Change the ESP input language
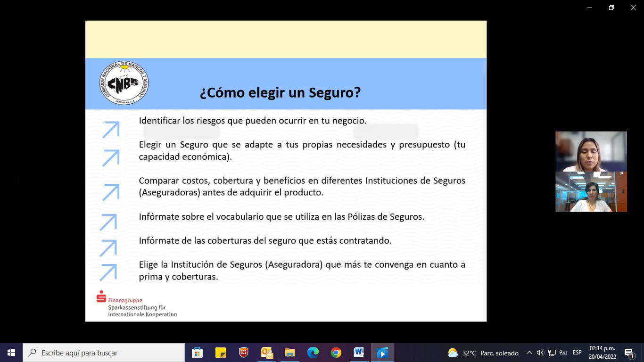The width and height of the screenshot is (644, 362). (x=577, y=353)
